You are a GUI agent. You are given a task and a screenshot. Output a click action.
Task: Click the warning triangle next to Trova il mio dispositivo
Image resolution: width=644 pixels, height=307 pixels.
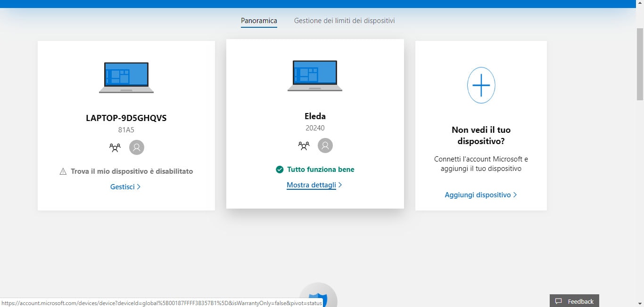(63, 171)
